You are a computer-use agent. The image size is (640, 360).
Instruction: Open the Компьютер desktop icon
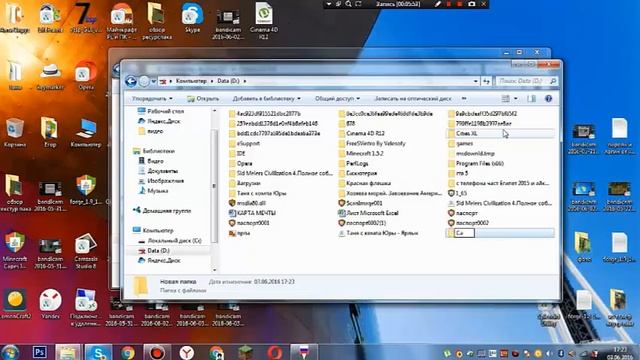[x=86, y=133]
